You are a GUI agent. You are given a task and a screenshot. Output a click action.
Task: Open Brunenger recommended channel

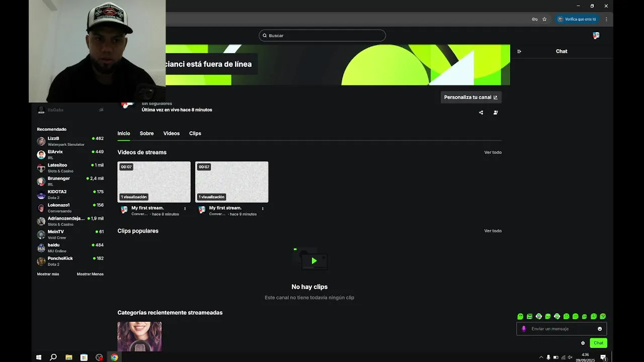point(70,181)
